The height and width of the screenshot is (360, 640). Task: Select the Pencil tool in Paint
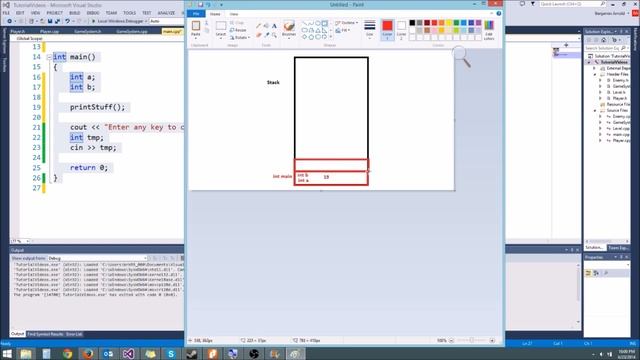(x=259, y=26)
